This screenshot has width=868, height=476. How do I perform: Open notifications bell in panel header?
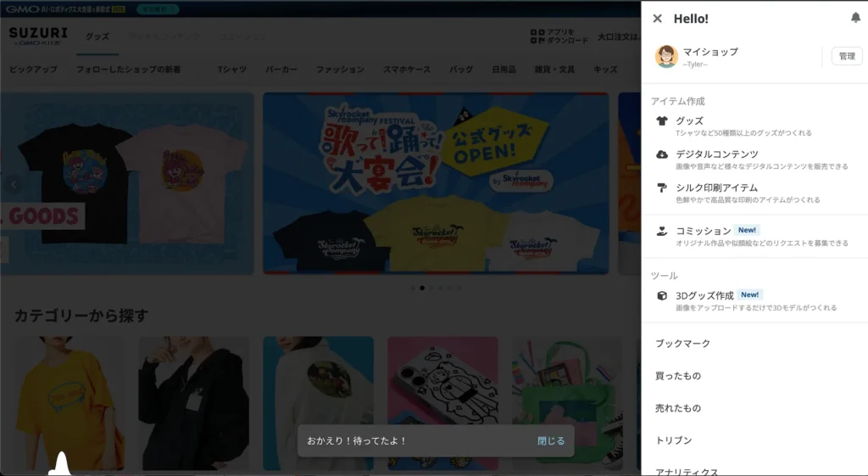[855, 18]
